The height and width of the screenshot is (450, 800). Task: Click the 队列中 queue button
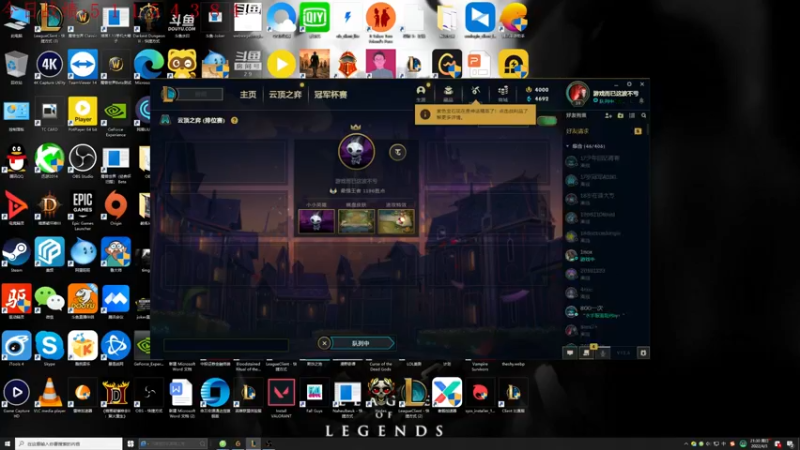[x=362, y=343]
